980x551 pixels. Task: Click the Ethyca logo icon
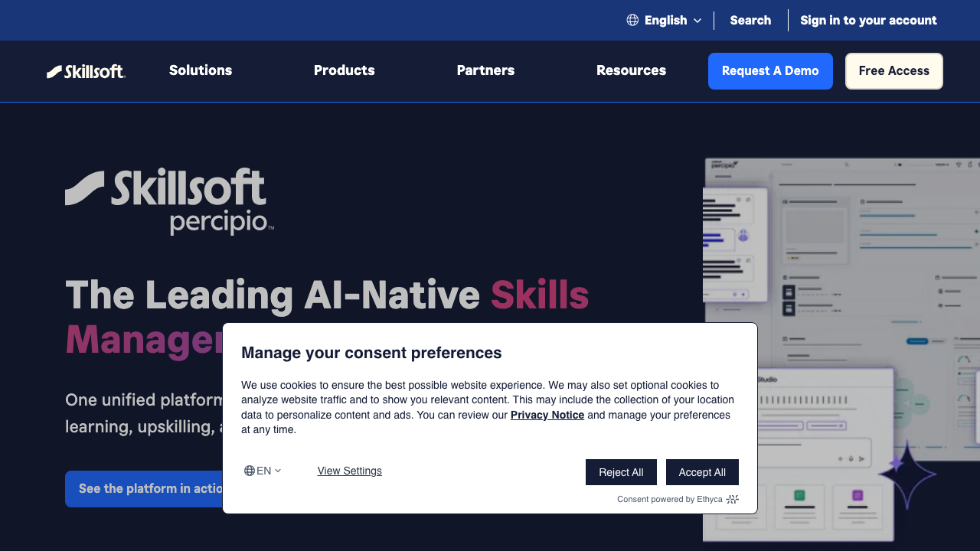tap(733, 499)
